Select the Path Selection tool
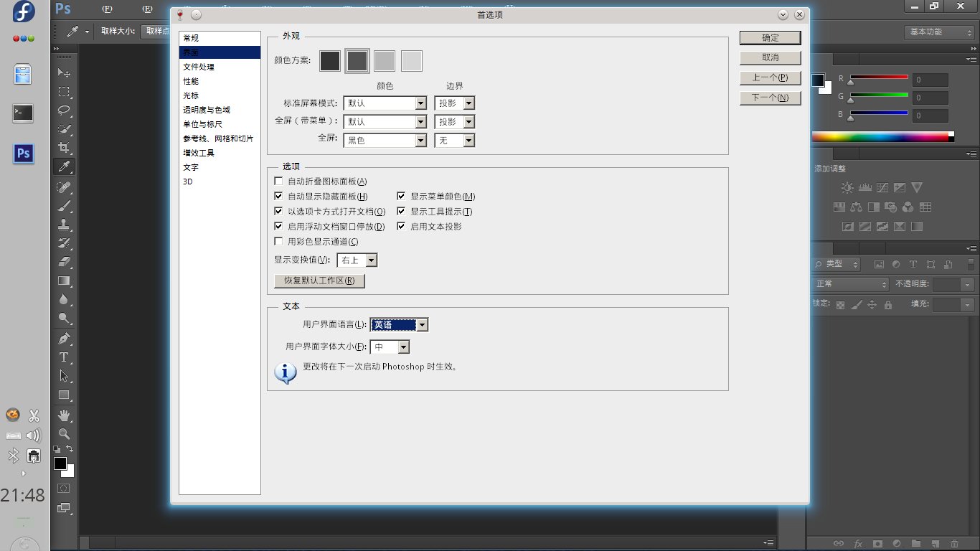This screenshot has height=551, width=980. point(64,375)
